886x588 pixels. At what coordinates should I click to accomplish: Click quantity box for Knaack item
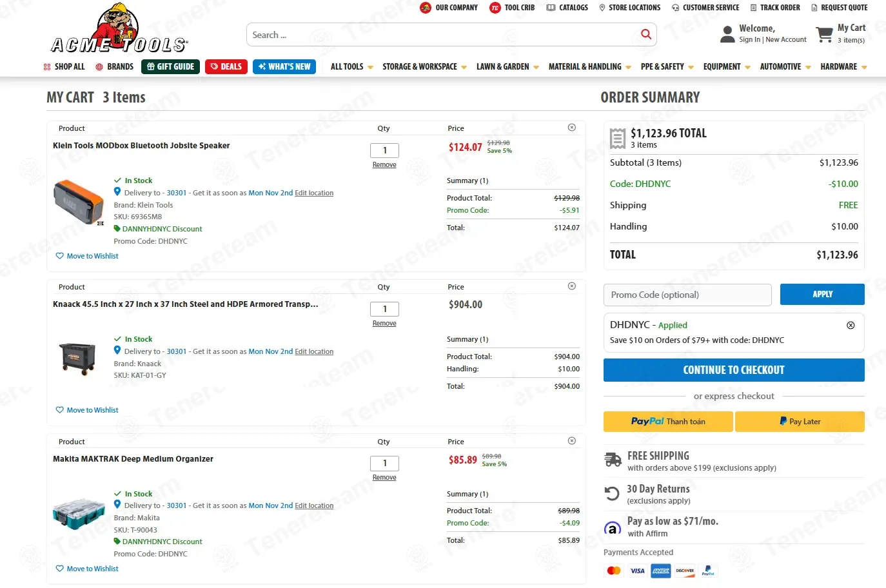coord(384,309)
